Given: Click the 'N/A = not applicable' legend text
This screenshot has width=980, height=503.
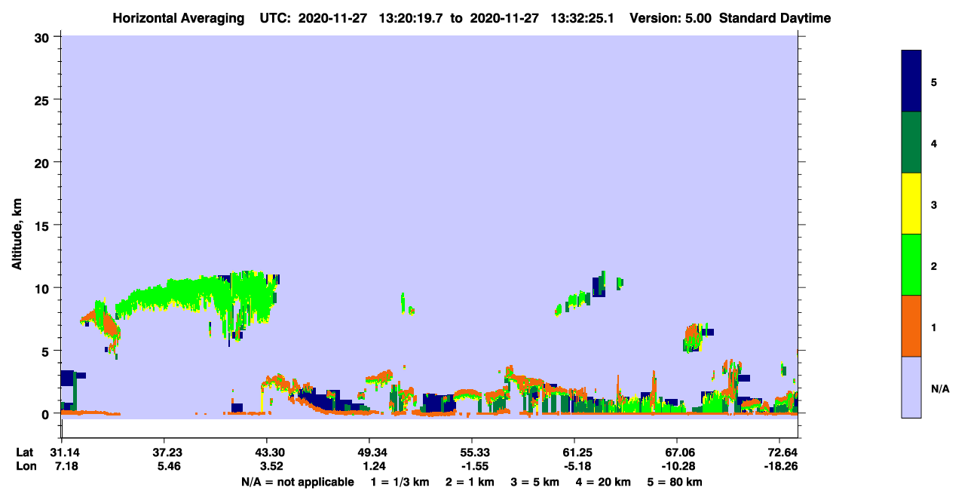Looking at the screenshot, I should pyautogui.click(x=297, y=482).
